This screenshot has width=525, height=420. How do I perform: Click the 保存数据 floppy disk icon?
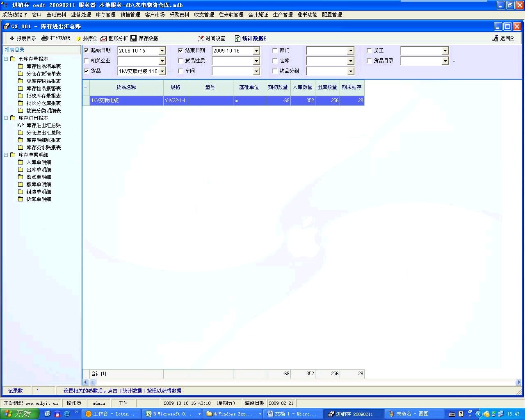click(134, 39)
